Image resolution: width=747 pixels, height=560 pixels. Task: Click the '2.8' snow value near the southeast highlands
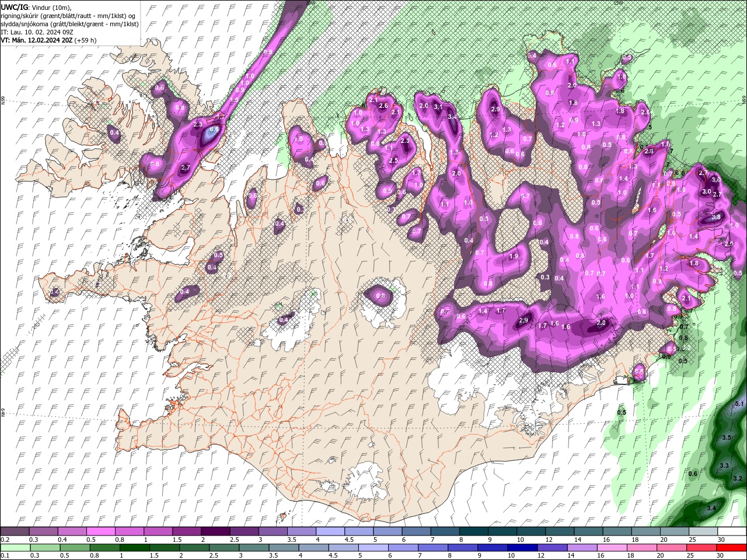click(602, 323)
